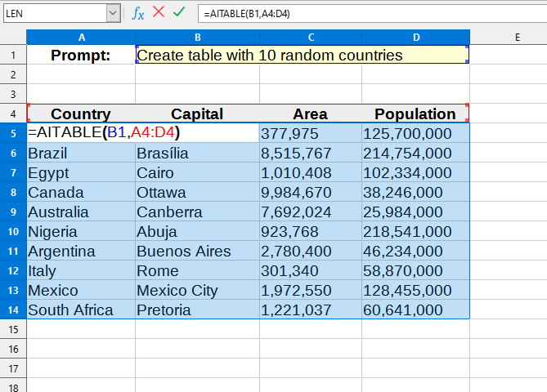Click the yellow prompt cell B1
The image size is (547, 392).
pos(302,56)
